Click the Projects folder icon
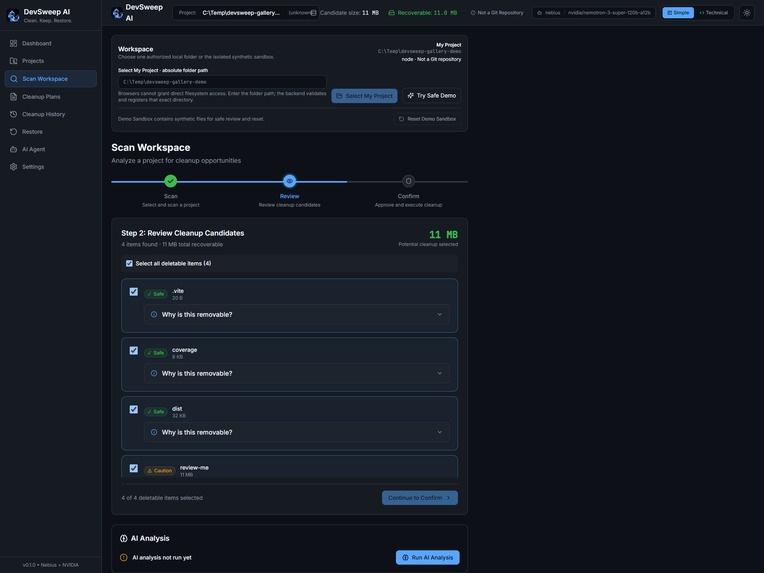Image resolution: width=764 pixels, height=573 pixels. [x=13, y=61]
